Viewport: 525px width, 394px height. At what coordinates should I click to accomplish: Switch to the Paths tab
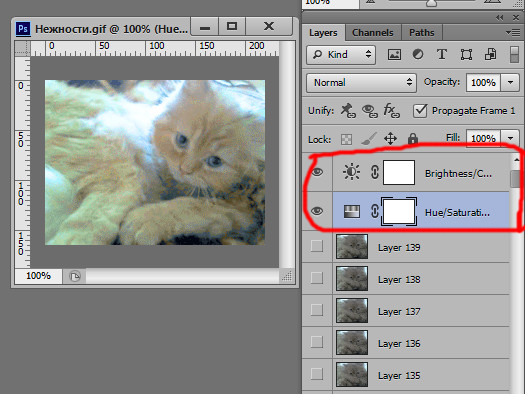pyautogui.click(x=422, y=33)
